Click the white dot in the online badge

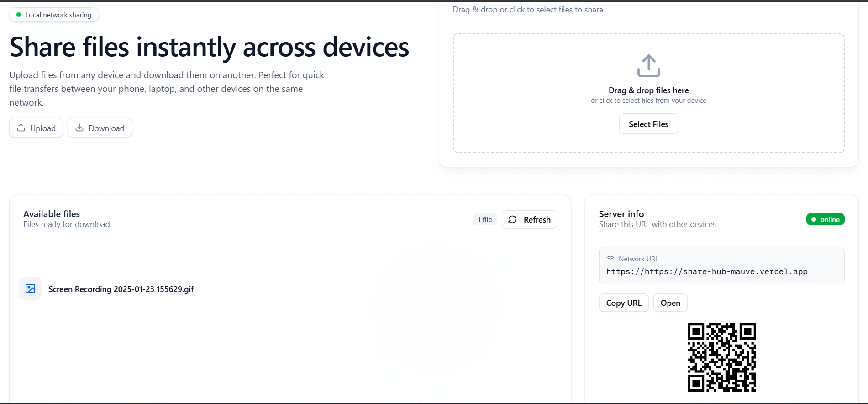point(814,220)
